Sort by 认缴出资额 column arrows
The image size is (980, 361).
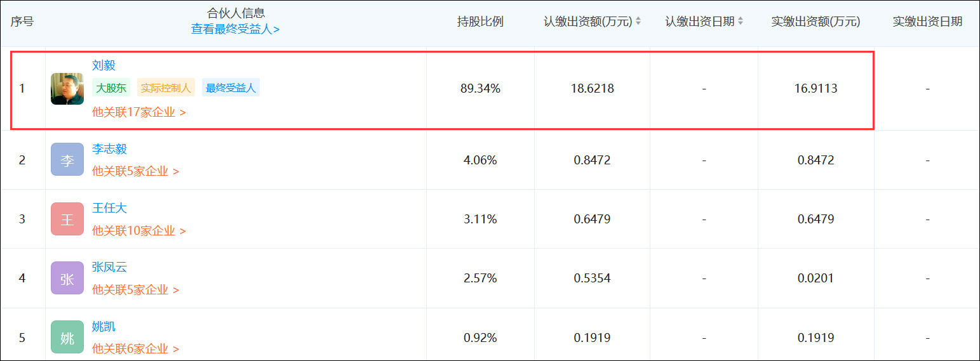coord(638,22)
